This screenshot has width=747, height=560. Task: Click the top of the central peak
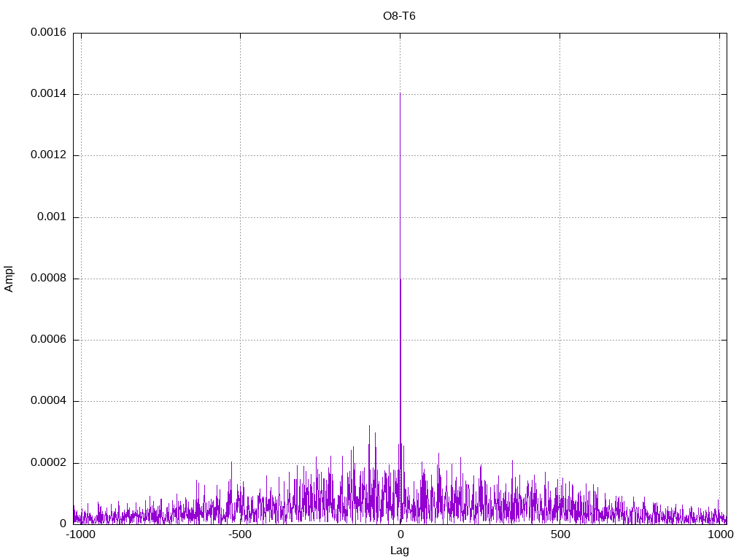point(400,94)
